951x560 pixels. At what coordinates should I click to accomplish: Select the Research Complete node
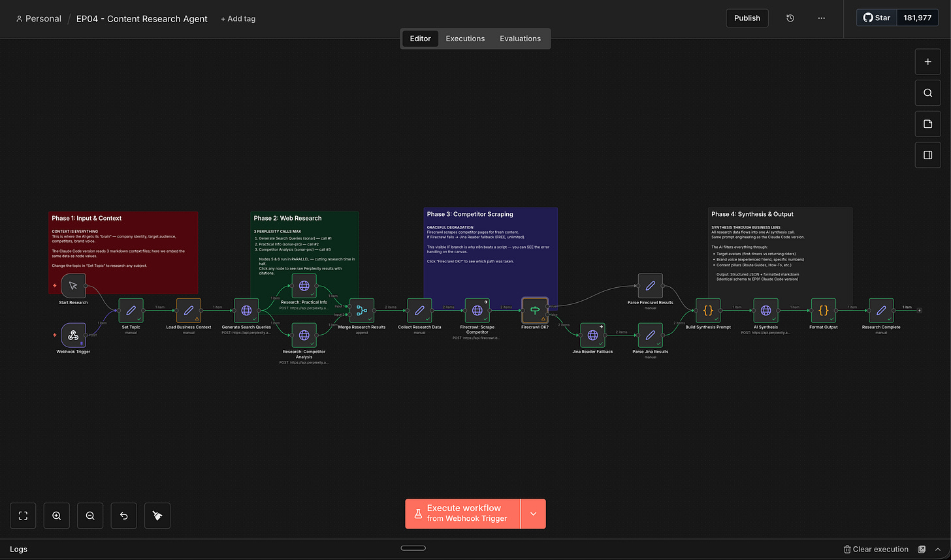pos(881,311)
